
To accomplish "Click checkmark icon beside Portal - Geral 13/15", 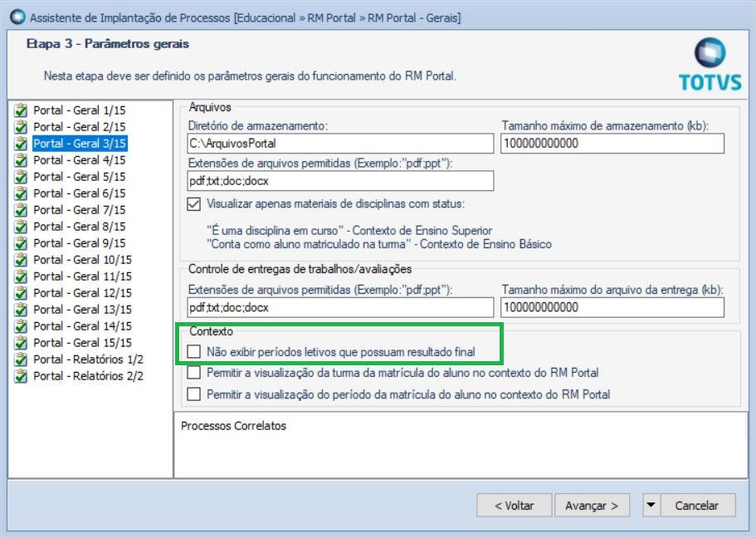I will tap(21, 310).
